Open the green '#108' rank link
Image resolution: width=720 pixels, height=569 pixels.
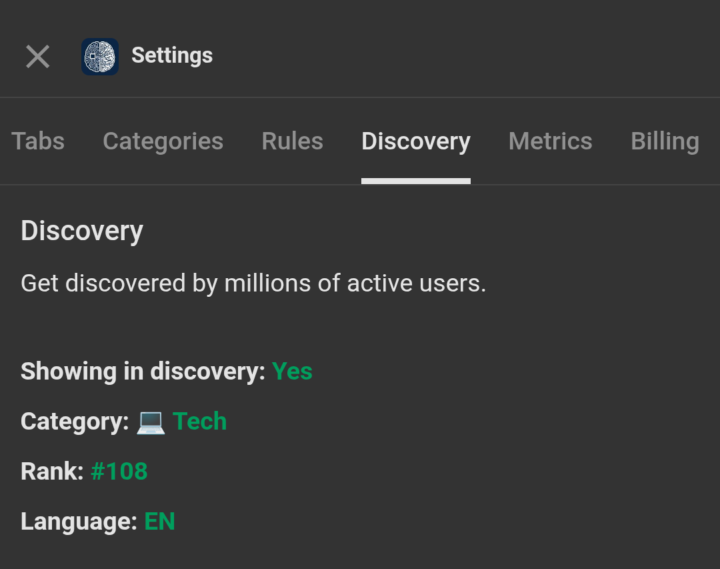(119, 471)
